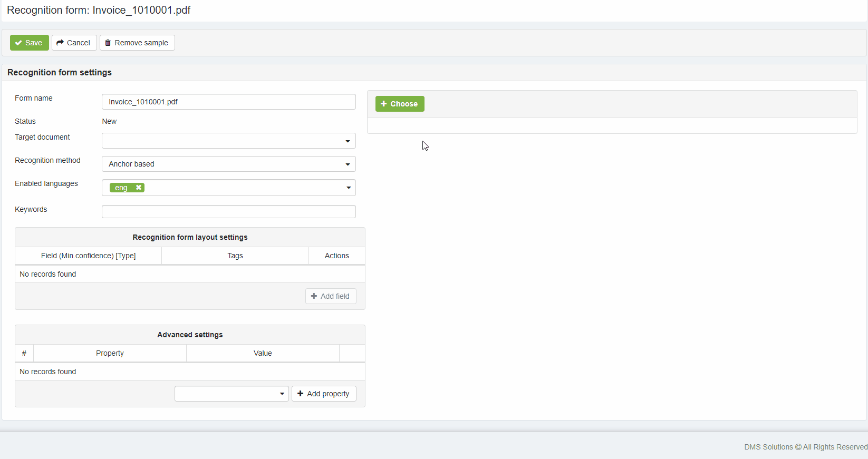Click the Property column header
The height and width of the screenshot is (459, 868).
(110, 353)
